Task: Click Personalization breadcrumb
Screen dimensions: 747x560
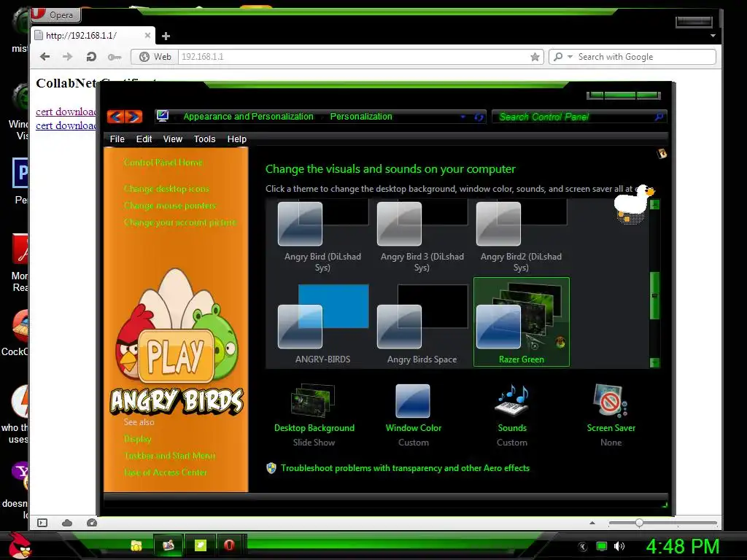Action: (361, 117)
